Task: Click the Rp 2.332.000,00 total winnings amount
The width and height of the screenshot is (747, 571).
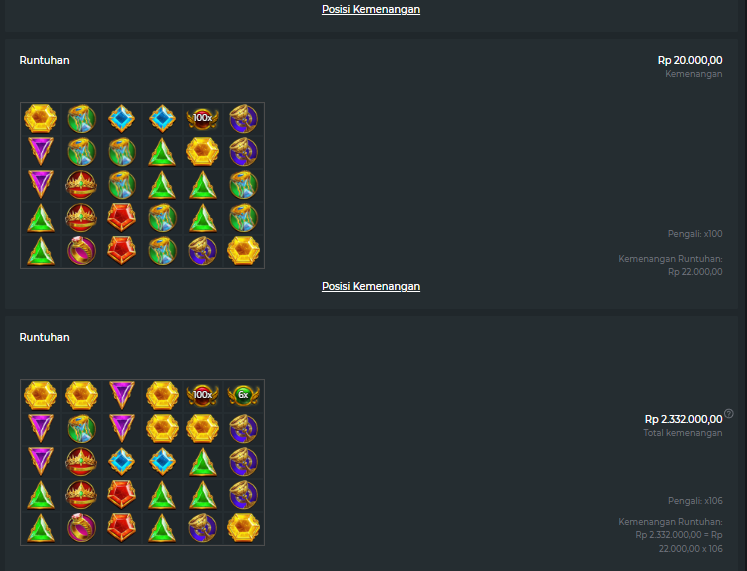Action: 683,419
